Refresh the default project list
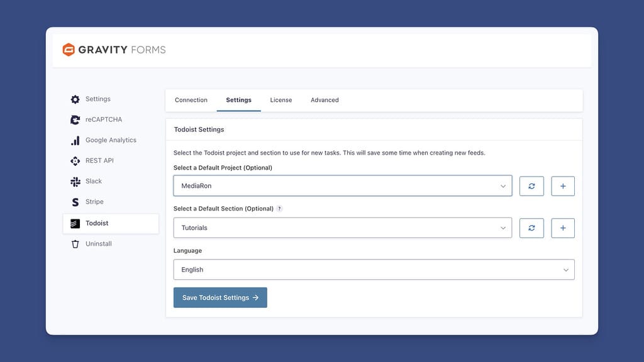The height and width of the screenshot is (362, 644). pos(531,185)
